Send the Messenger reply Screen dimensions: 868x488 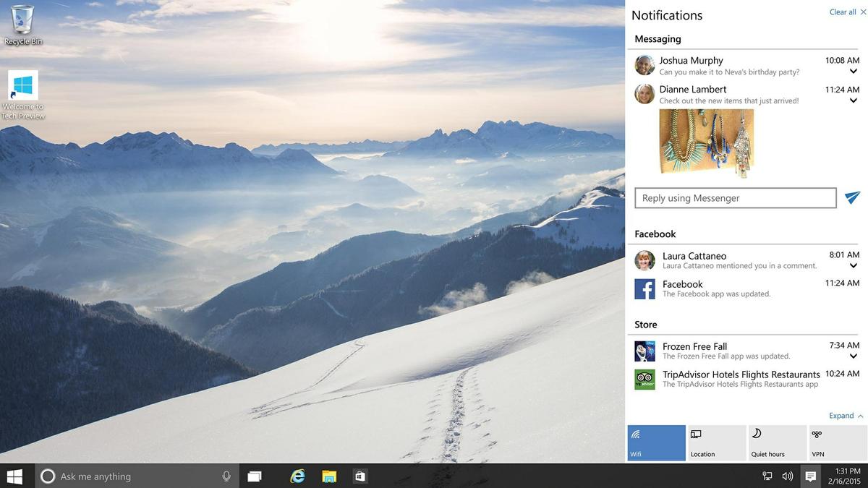[852, 197]
